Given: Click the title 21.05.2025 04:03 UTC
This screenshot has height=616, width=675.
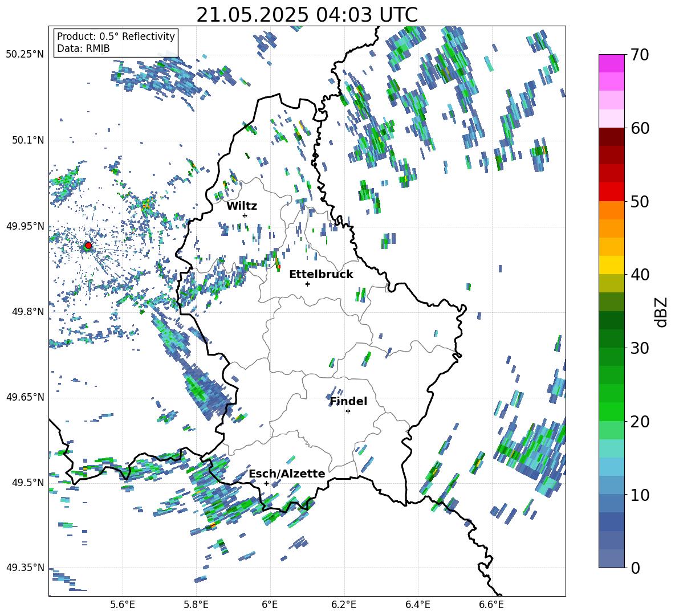Looking at the screenshot, I should 307,15.
